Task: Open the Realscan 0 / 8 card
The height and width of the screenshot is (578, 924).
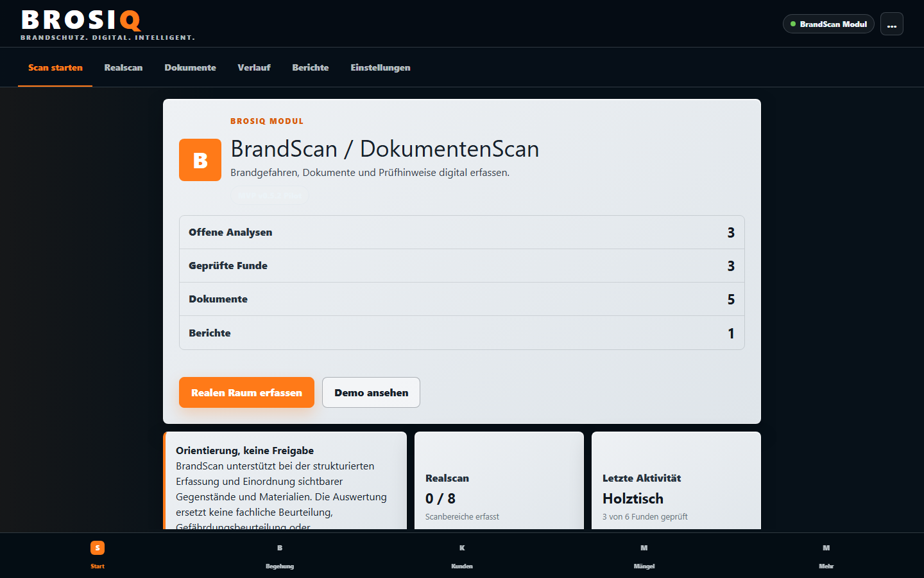Action: tap(499, 480)
